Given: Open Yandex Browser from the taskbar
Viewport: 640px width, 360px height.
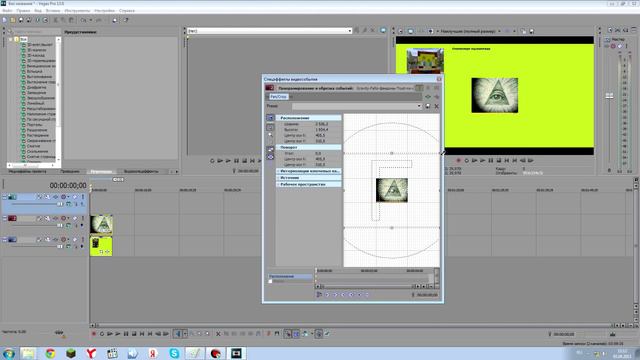Looking at the screenshot, I should pos(91,353).
